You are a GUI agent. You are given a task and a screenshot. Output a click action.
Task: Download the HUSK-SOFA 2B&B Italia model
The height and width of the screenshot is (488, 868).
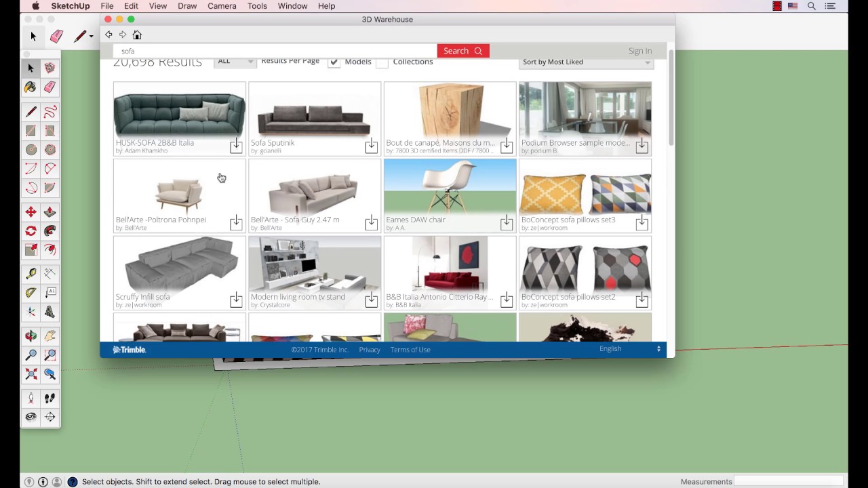236,146
